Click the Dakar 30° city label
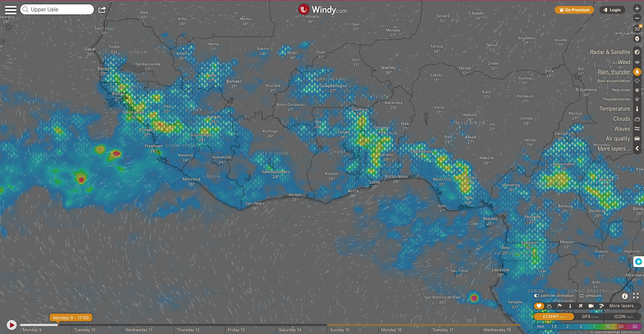The width and height of the screenshot is (644, 334). tap(90, 52)
